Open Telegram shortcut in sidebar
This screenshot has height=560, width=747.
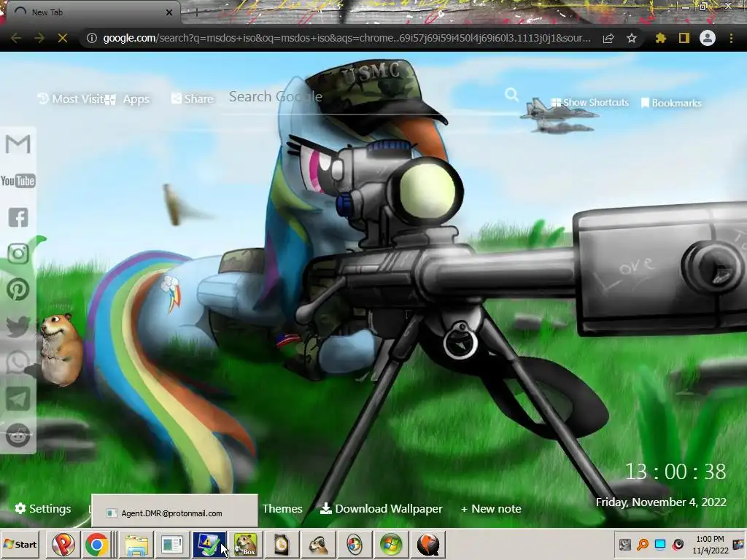pyautogui.click(x=18, y=399)
